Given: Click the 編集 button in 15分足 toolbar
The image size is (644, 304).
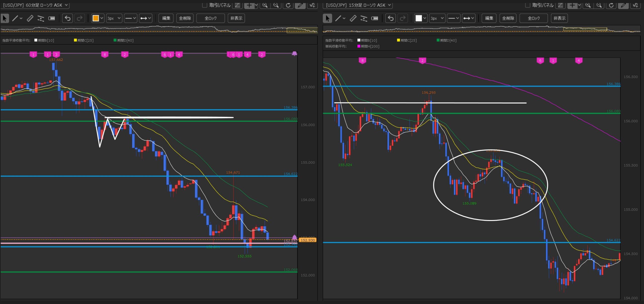Looking at the screenshot, I should 489,18.
